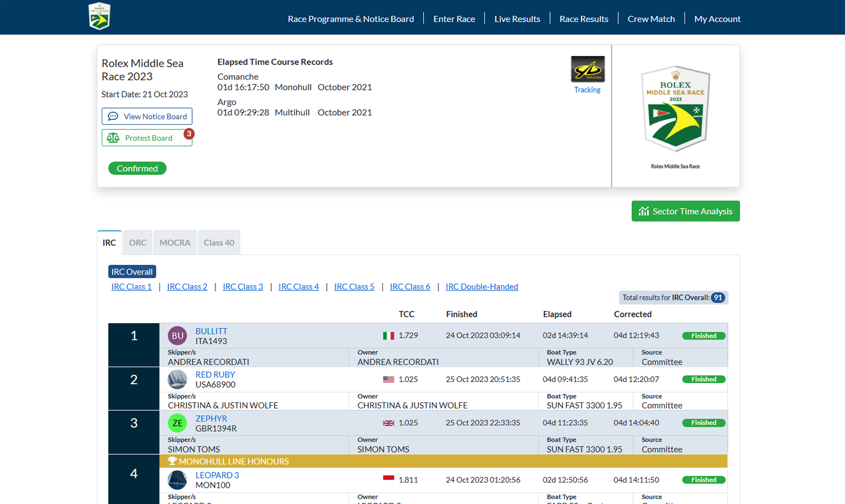Open My Account
Viewport: 845px width, 504px height.
(x=717, y=19)
